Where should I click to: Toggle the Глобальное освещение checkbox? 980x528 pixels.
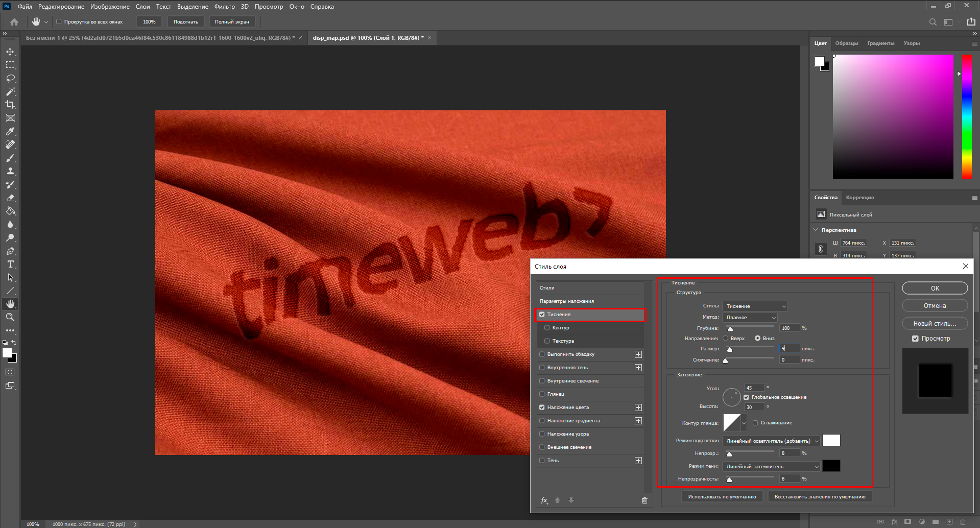click(746, 397)
